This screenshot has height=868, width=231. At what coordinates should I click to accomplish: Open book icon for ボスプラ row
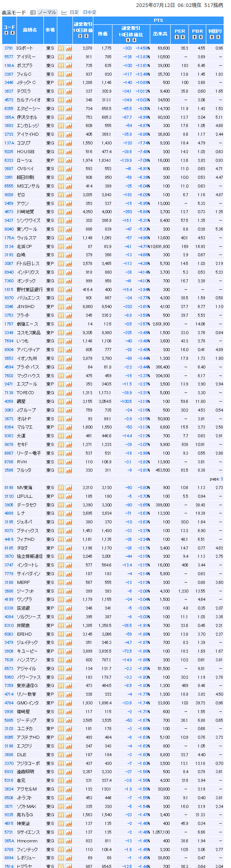[x=61, y=66]
